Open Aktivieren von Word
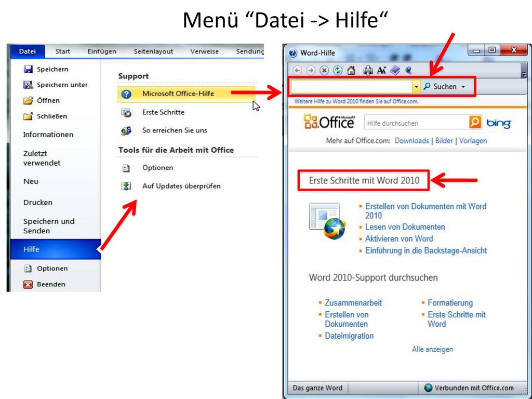The width and height of the screenshot is (532, 399). pos(399,239)
